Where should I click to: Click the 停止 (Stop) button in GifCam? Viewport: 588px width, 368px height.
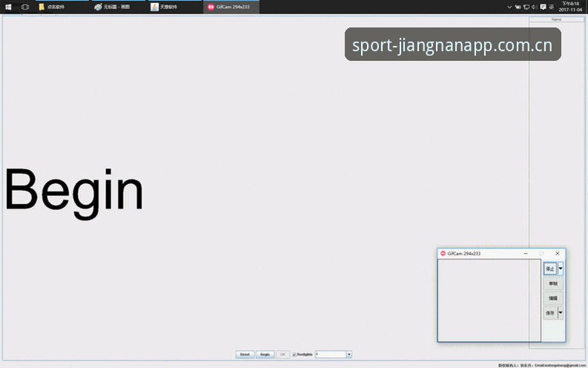coord(550,269)
